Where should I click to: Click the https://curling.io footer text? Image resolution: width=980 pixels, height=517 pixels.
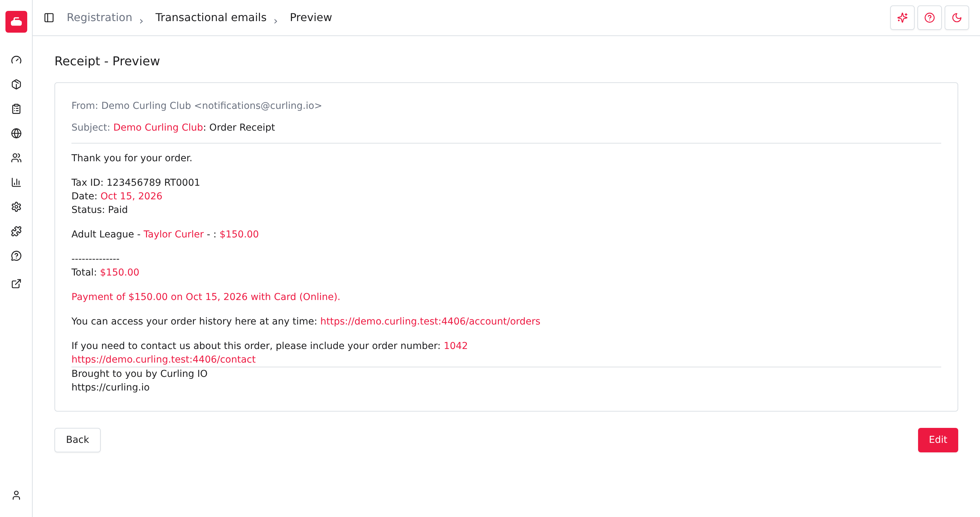pos(110,387)
